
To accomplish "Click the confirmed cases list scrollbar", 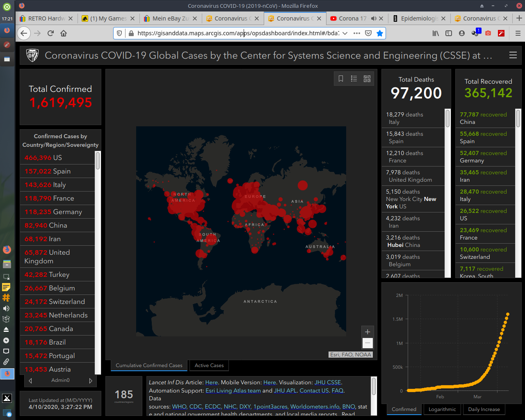I will coord(98,160).
